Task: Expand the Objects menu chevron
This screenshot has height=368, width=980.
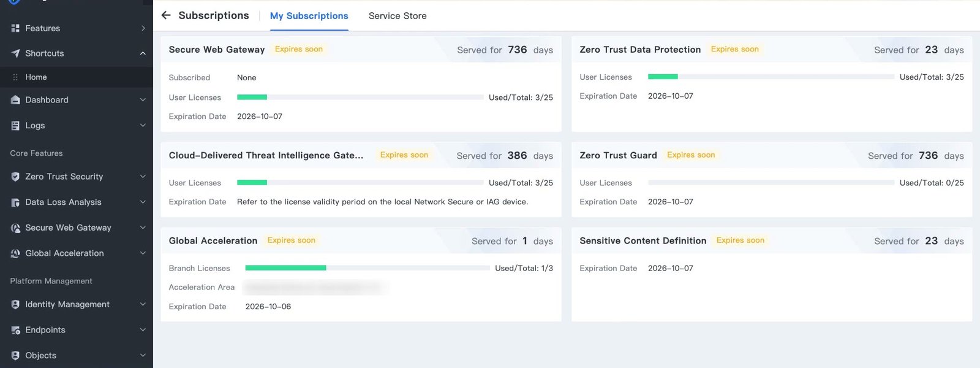Action: coord(143,356)
